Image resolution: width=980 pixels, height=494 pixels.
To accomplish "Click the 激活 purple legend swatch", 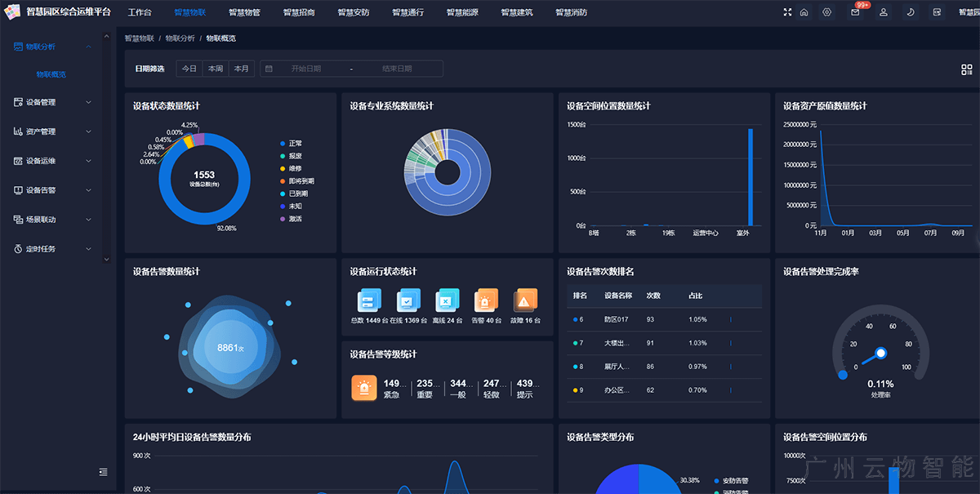I will click(283, 219).
